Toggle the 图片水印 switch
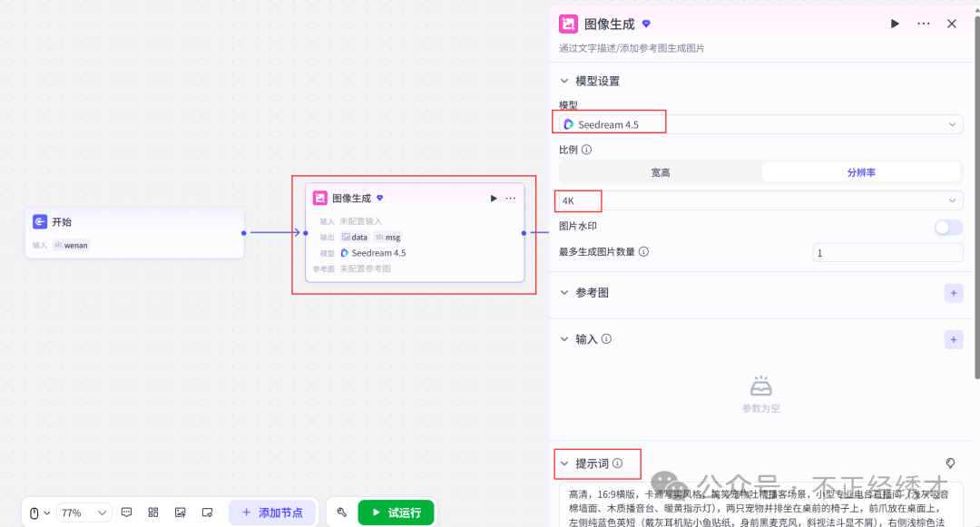980x527 pixels. coord(948,227)
